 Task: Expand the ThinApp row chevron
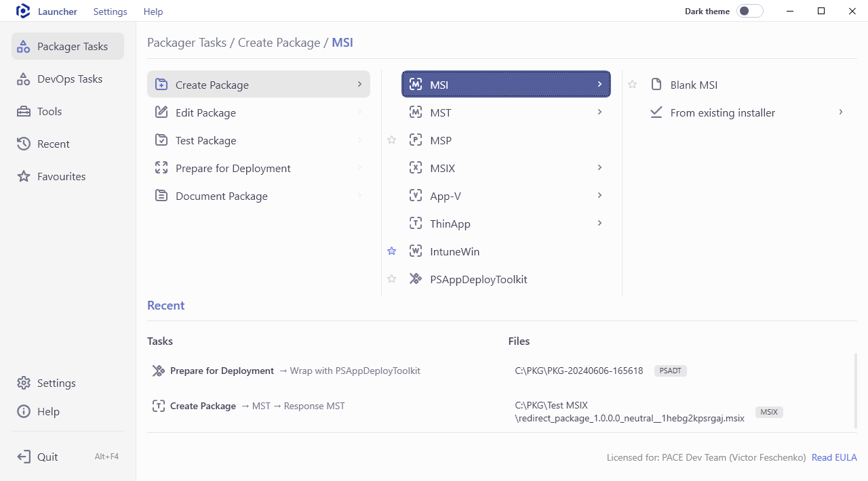599,223
